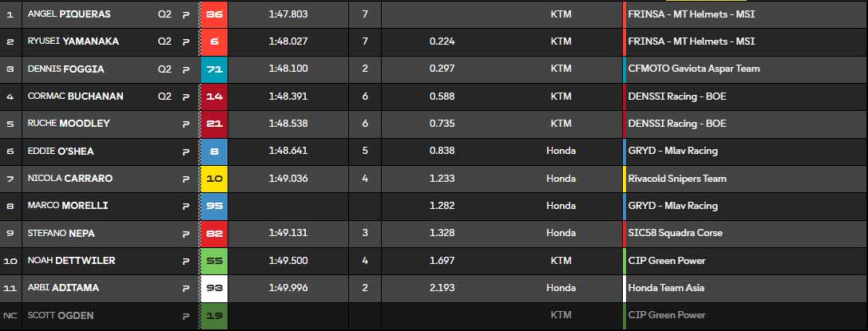Open rider Marco Morelli's entry
Screen dimensions: 868x331
coord(68,206)
